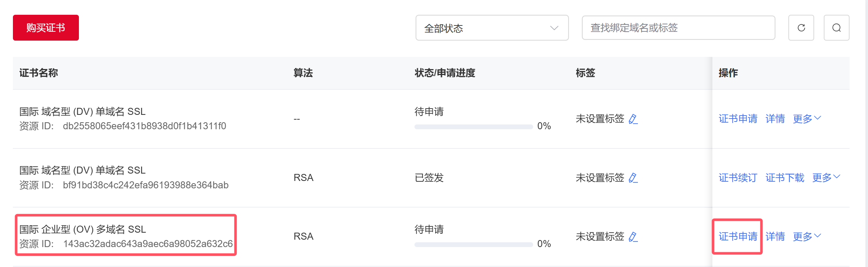
Task: Expand 更多 menu in OV certificate row
Action: point(807,236)
